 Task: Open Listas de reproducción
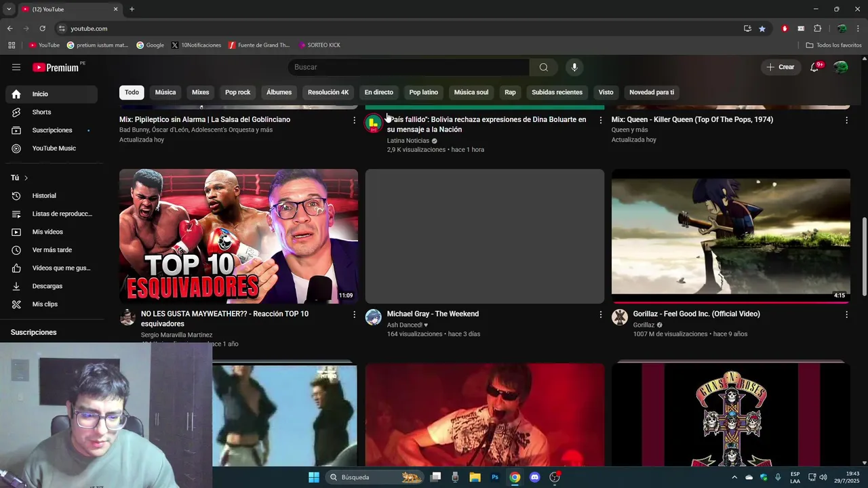coord(52,213)
